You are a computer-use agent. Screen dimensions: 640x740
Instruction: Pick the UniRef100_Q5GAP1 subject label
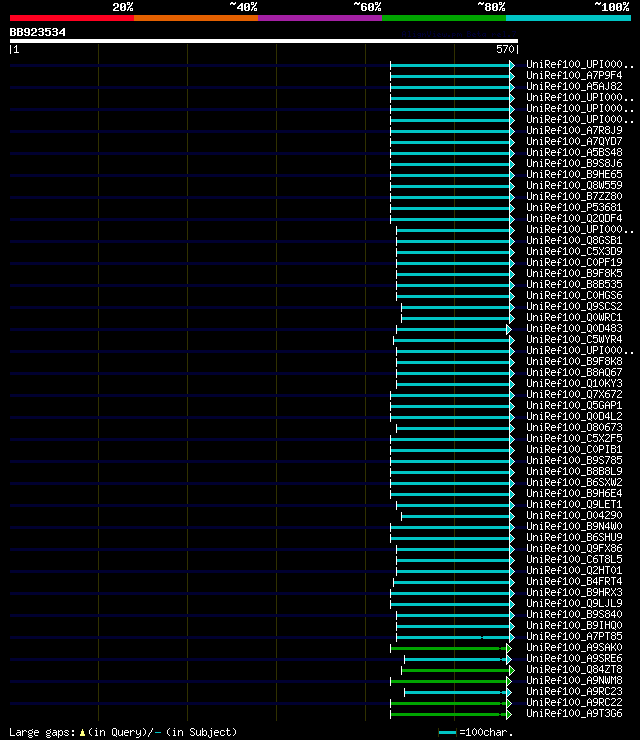(x=574, y=406)
